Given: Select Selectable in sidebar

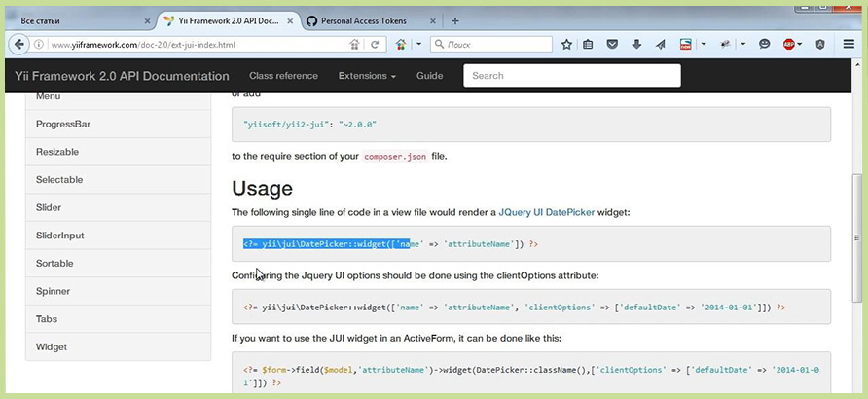Looking at the screenshot, I should coord(118,180).
